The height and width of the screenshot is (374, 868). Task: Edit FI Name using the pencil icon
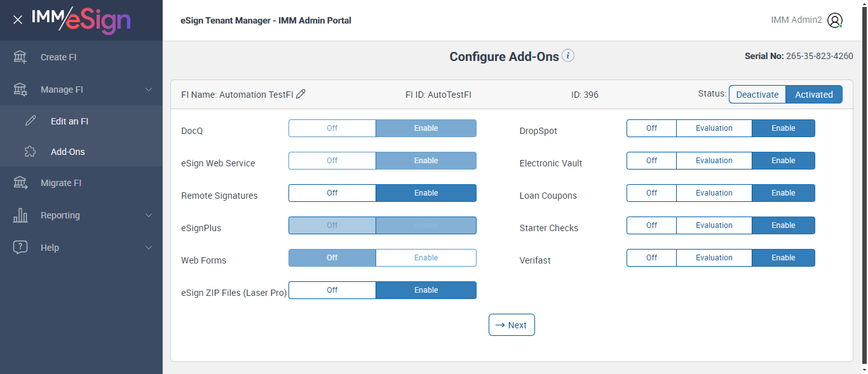pos(301,94)
